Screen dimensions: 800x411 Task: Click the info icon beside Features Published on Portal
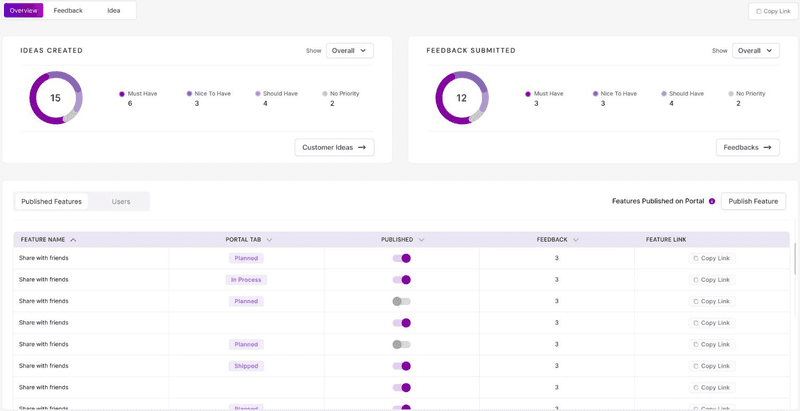click(712, 201)
